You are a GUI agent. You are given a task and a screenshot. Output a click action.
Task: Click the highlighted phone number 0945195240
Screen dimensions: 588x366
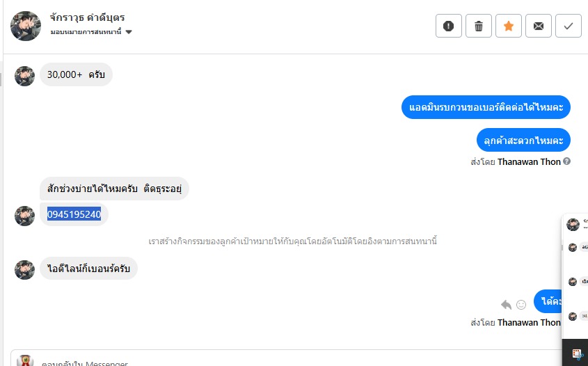[74, 214]
